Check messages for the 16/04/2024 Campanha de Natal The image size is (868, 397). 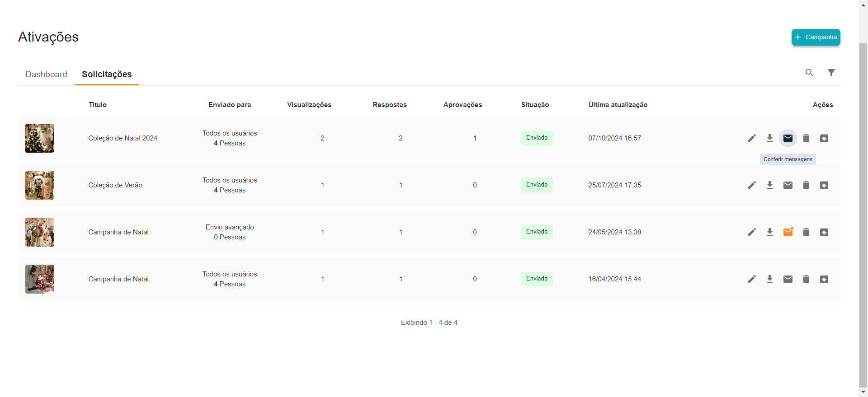pyautogui.click(x=788, y=279)
